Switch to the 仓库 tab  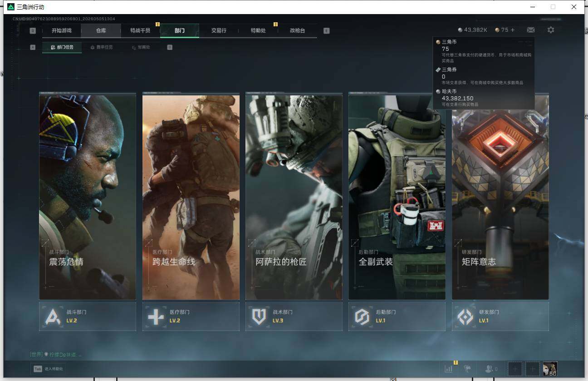101,30
